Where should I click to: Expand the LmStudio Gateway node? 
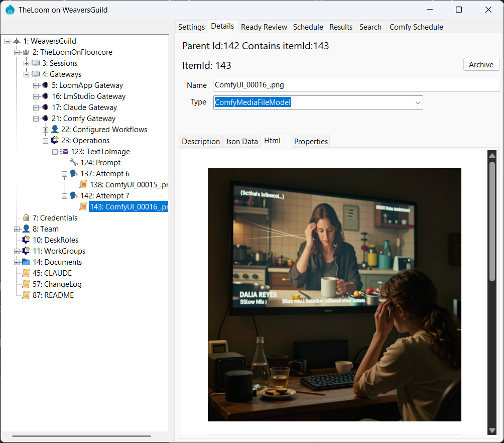tap(36, 96)
